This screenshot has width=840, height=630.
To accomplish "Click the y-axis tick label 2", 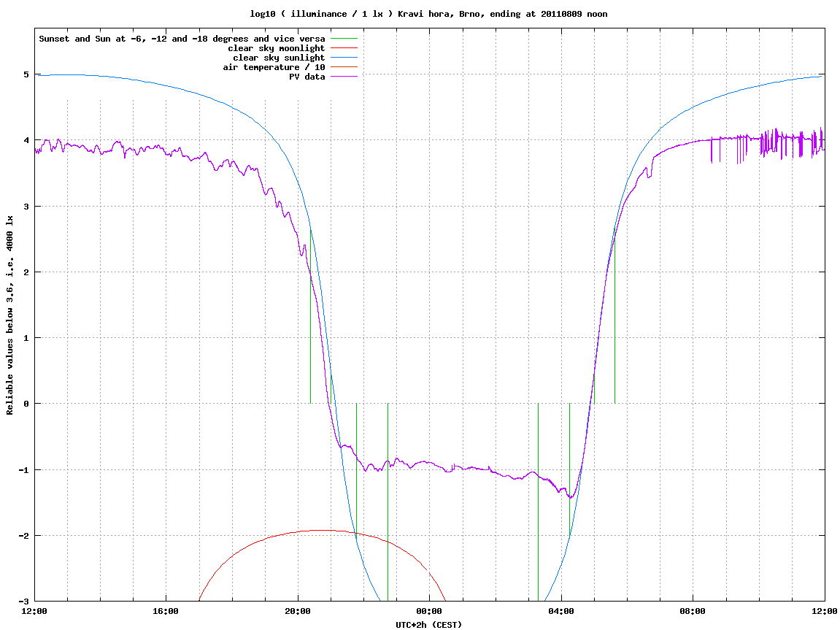I will 26,272.
